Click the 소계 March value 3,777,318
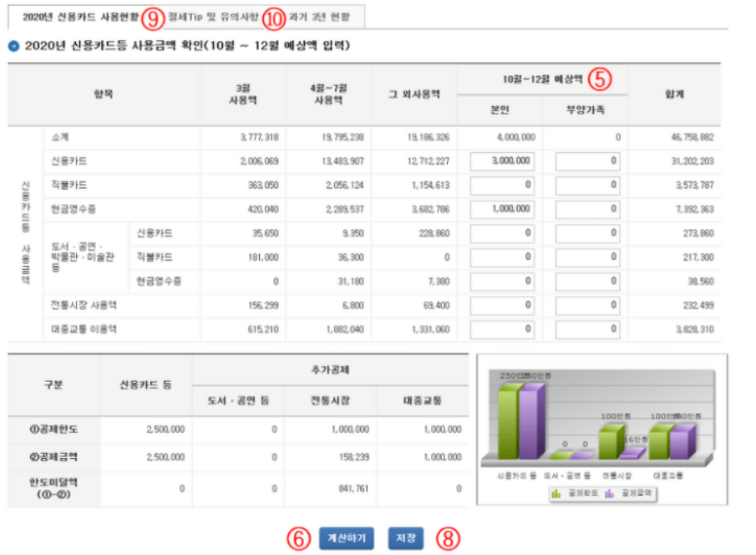Viewport: 756px width, 555px height. point(260,138)
